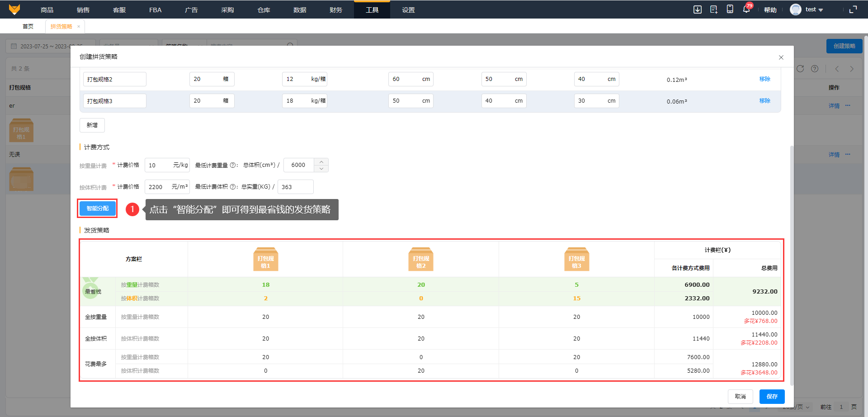This screenshot has width=868, height=417.
Task: Close the 拼货策略 tab using its x
Action: pyautogui.click(x=79, y=26)
